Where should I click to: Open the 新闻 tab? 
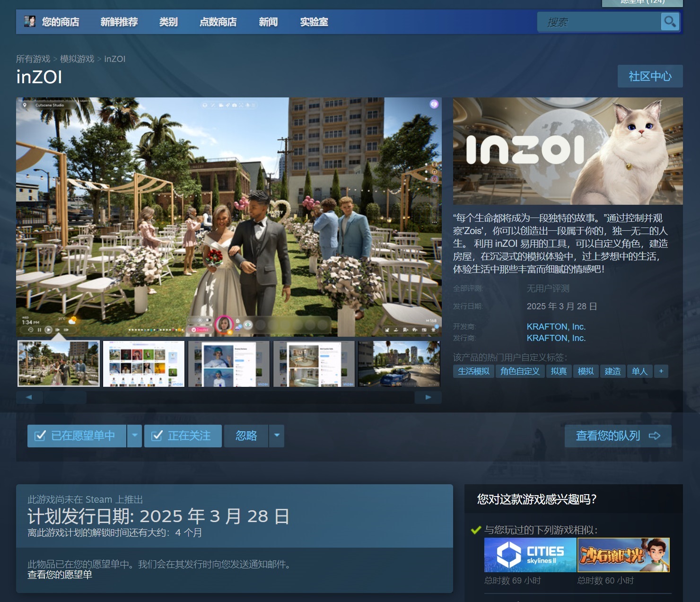[268, 22]
